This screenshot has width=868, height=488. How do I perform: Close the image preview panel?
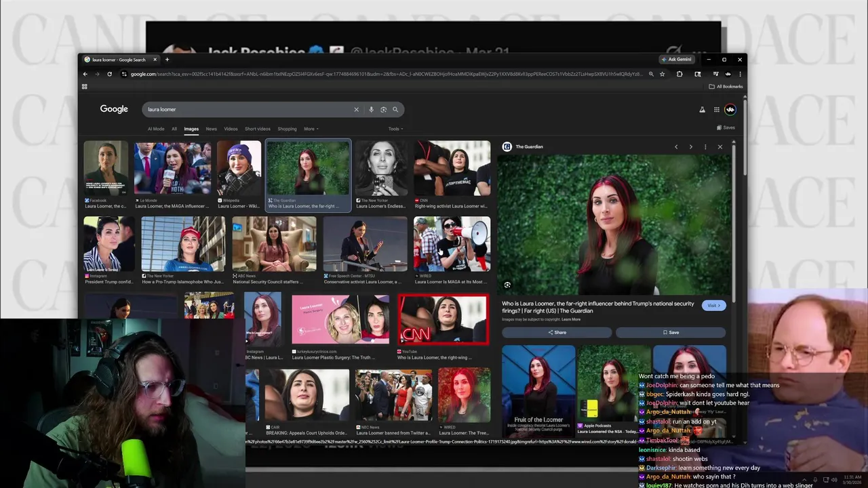tap(720, 147)
